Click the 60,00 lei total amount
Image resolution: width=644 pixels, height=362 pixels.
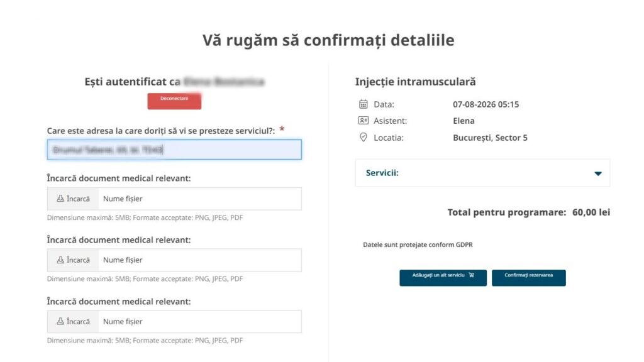pos(591,212)
